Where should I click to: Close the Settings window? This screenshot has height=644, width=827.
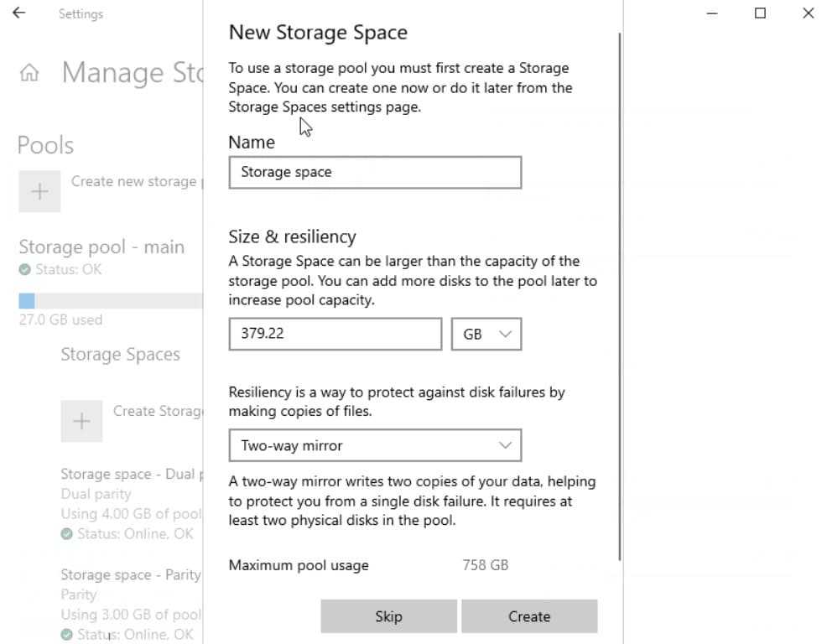point(808,13)
